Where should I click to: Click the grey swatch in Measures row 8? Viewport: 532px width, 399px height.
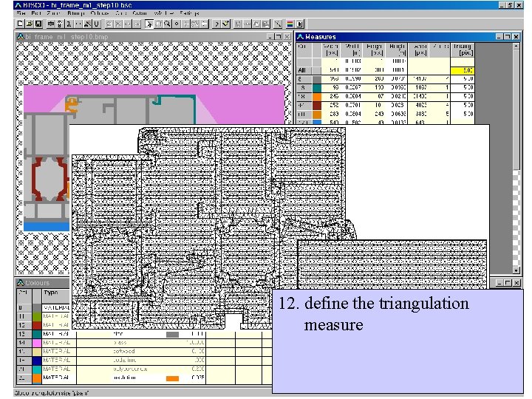pyautogui.click(x=316, y=79)
